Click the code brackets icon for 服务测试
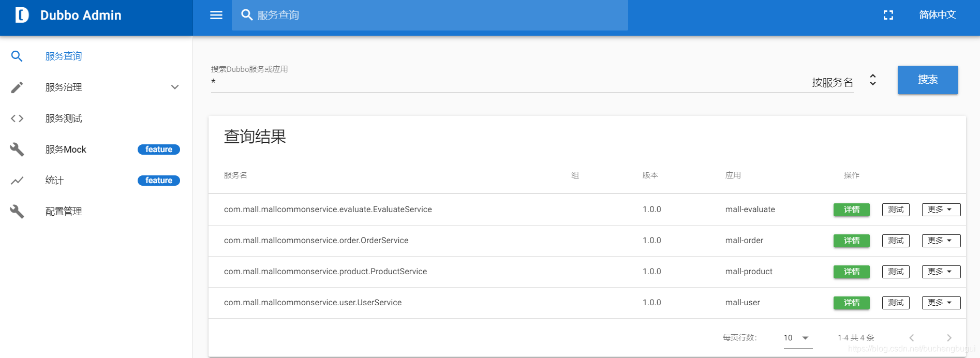980x358 pixels. point(17,118)
